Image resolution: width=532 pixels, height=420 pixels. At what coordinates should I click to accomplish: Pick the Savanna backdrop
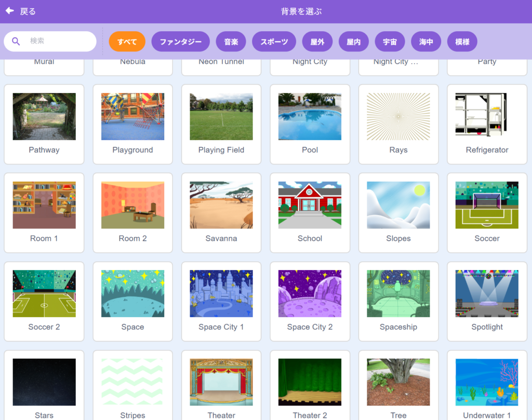click(221, 206)
